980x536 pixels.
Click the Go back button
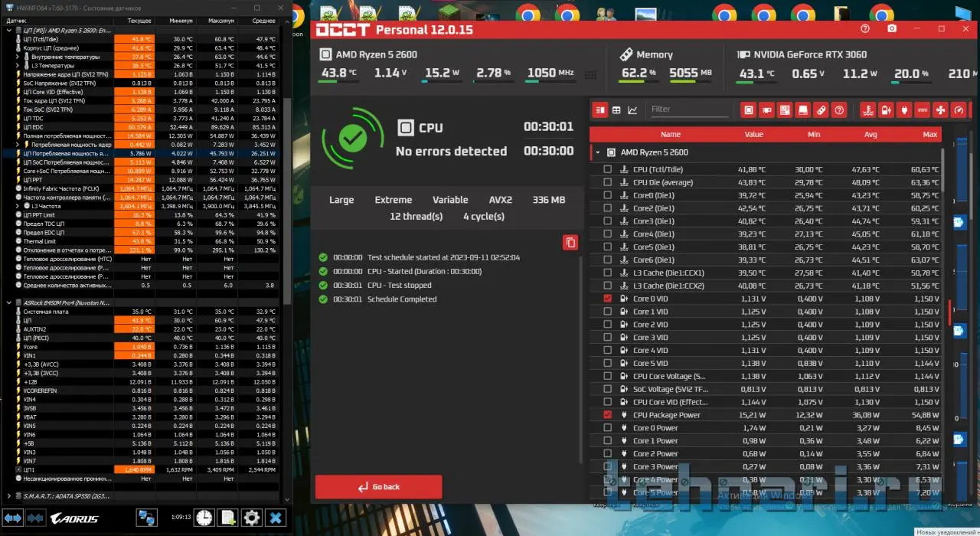(x=378, y=487)
